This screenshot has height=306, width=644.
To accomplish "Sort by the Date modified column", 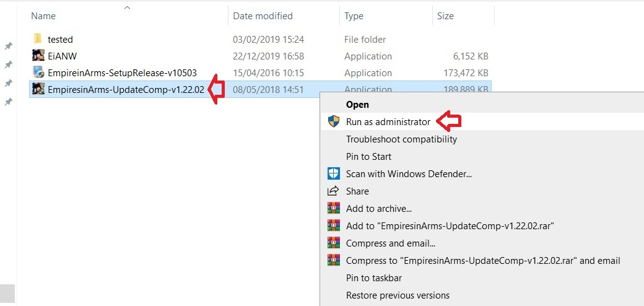I will tap(263, 16).
